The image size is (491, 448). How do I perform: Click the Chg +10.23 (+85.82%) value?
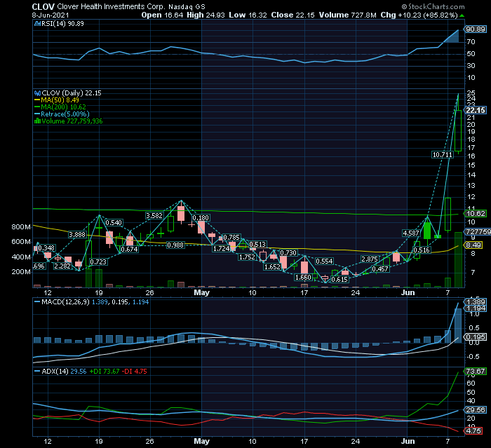point(419,15)
